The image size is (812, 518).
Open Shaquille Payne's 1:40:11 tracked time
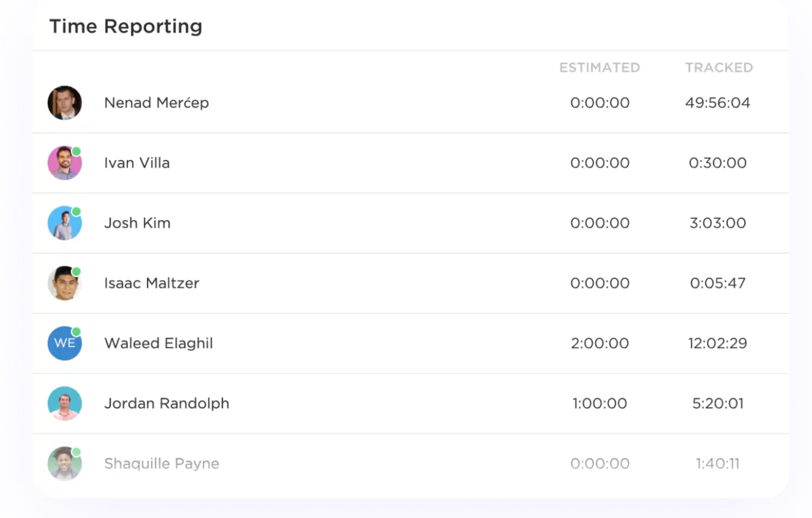tap(718, 464)
